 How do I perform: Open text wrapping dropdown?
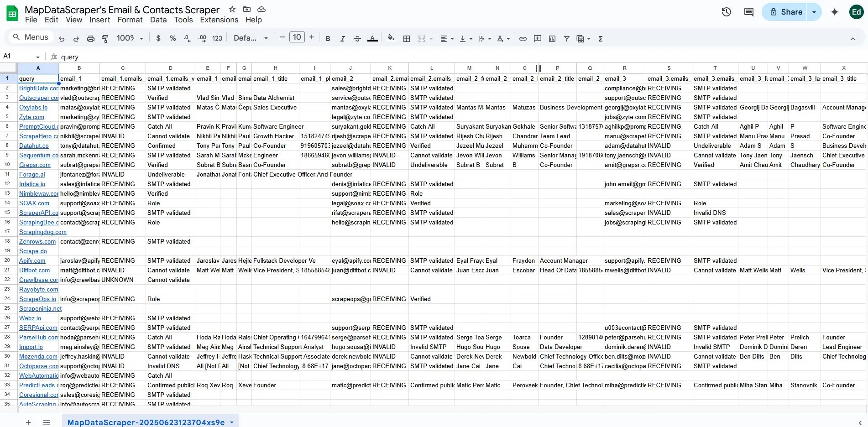tap(484, 39)
